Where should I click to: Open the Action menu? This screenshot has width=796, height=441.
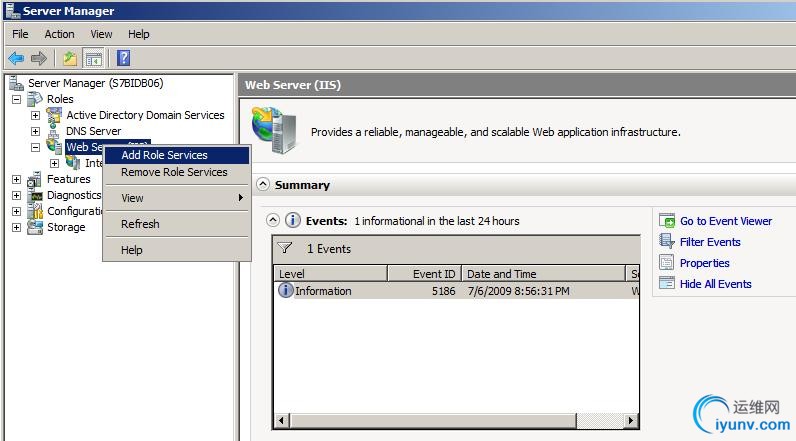[x=59, y=34]
